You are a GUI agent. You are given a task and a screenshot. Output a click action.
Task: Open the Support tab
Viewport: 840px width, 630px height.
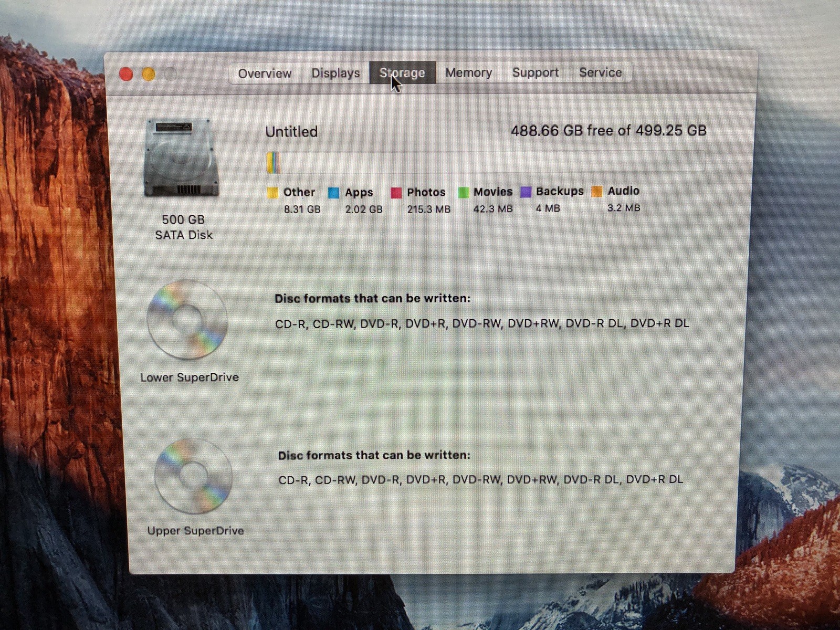pos(535,72)
